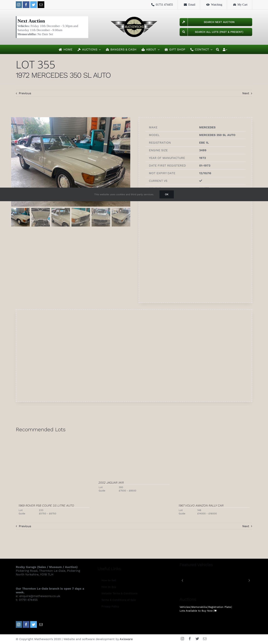The width and height of the screenshot is (268, 644).
Task: Open Gift Shop menu item
Action: pos(175,50)
